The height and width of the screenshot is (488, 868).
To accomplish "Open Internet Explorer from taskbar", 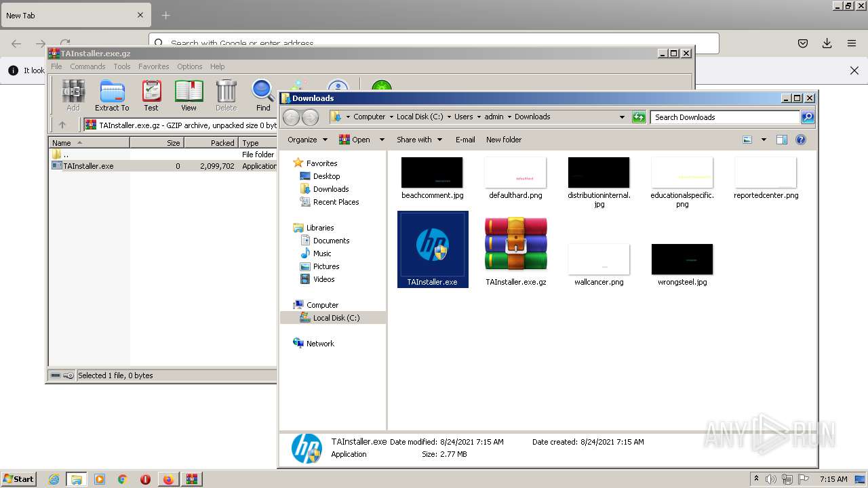I will [x=54, y=479].
